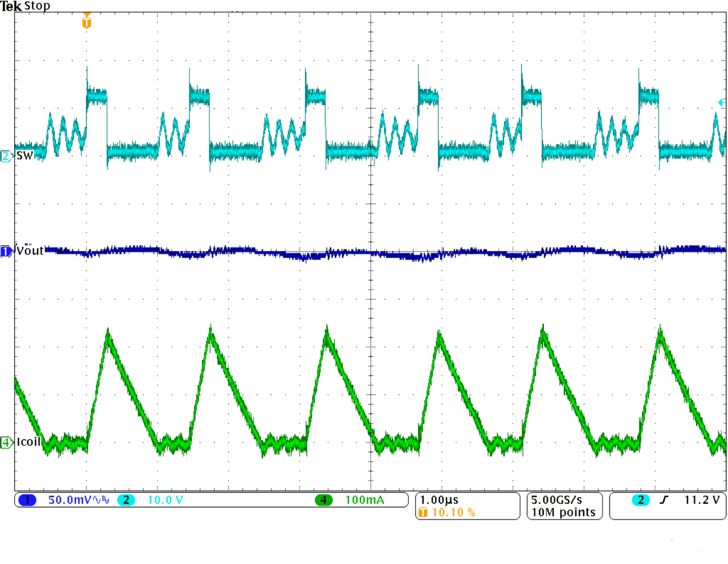Select the orange trigger position marker T
This screenshot has height=564, width=728.
[86, 23]
